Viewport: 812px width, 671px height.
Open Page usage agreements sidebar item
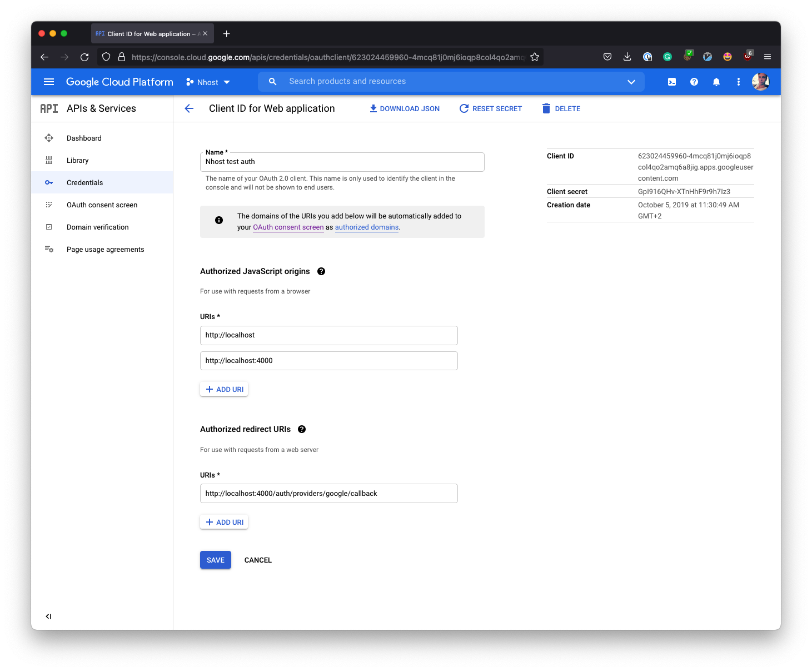[x=102, y=249]
